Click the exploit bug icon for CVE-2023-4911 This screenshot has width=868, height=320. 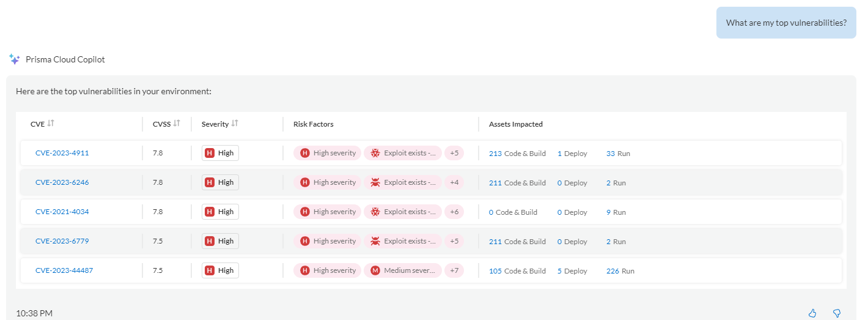(x=375, y=153)
